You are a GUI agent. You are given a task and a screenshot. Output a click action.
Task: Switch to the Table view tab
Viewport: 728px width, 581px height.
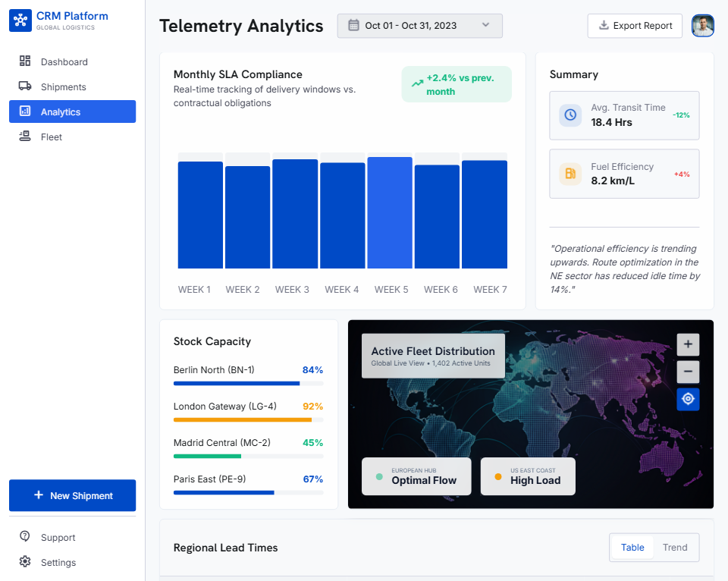[x=632, y=548]
